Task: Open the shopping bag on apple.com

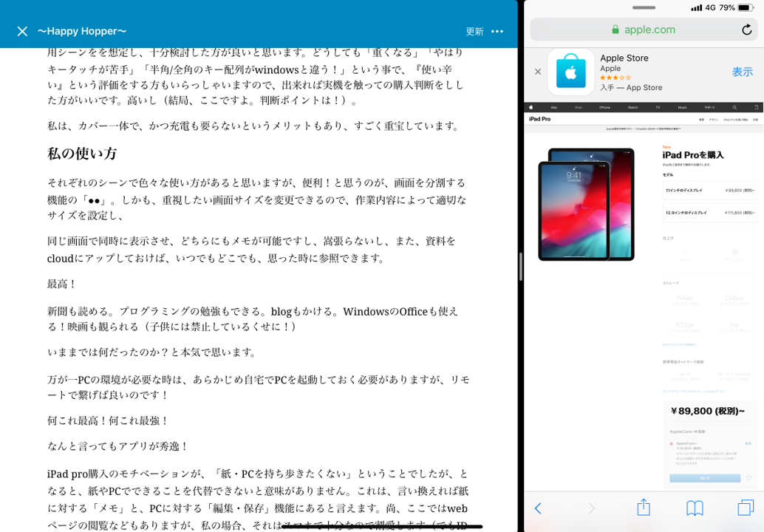Action: click(x=756, y=107)
